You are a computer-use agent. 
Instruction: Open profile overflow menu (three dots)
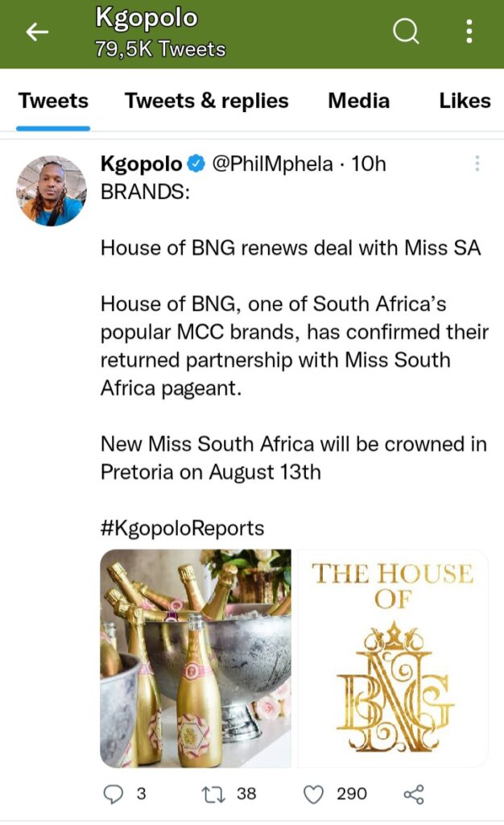(469, 32)
